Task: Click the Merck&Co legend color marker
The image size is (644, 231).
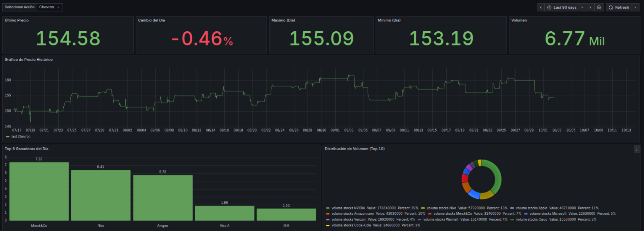Action: tap(430, 214)
